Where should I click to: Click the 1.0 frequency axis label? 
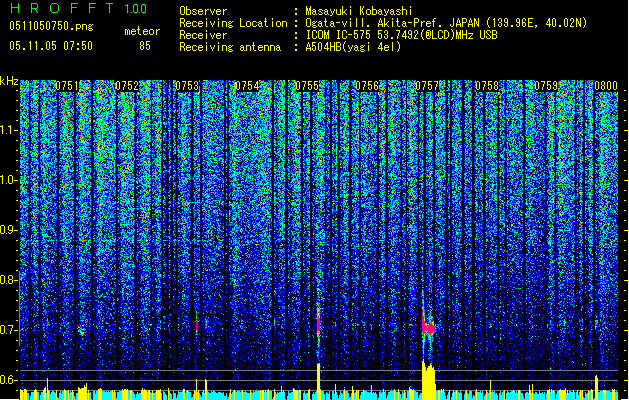point(9,180)
